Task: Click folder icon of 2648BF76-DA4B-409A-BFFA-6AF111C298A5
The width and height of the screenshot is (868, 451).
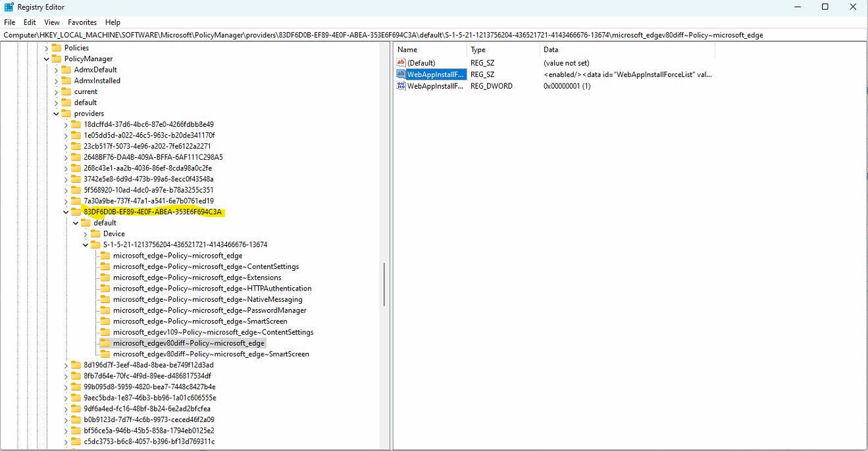Action: [x=76, y=157]
